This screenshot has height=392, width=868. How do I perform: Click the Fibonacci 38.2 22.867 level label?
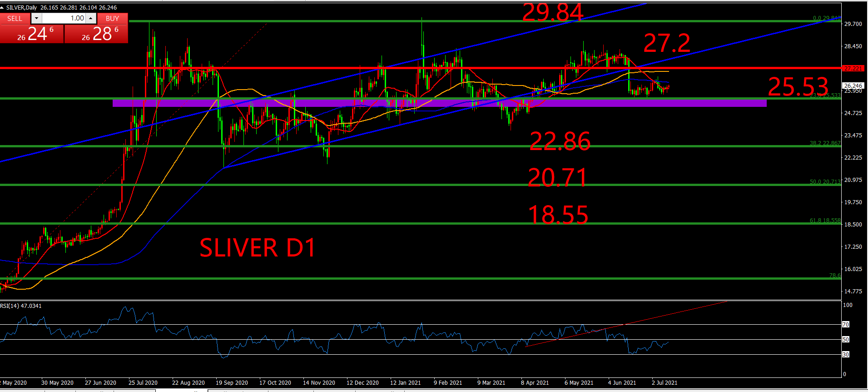825,143
